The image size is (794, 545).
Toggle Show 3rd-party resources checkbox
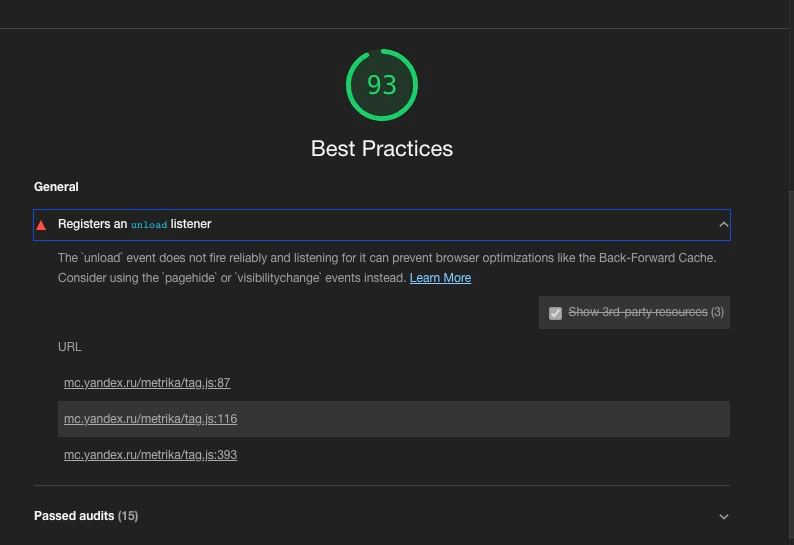point(555,313)
